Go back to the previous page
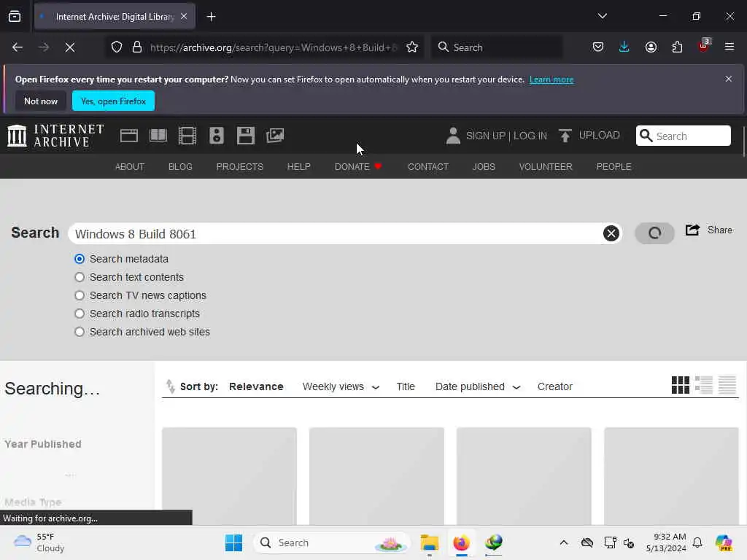Screen dimensions: 747x560 coord(18,47)
